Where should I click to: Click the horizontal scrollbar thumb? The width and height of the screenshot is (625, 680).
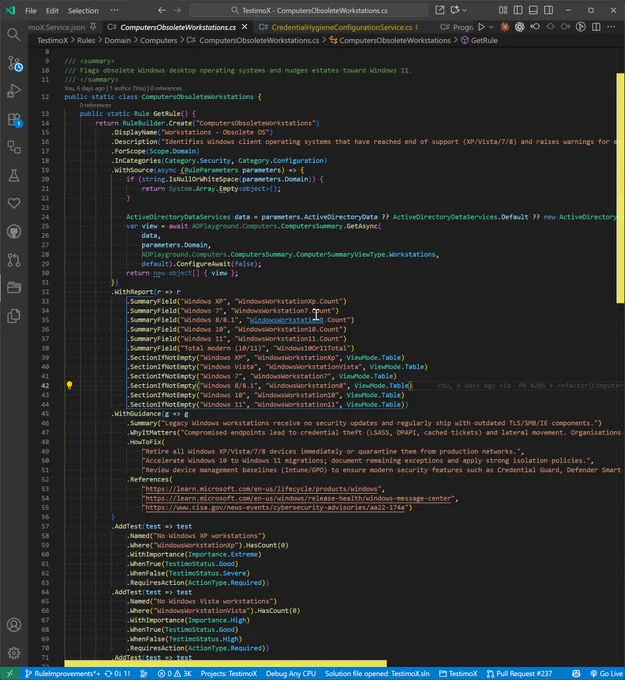pos(225,664)
